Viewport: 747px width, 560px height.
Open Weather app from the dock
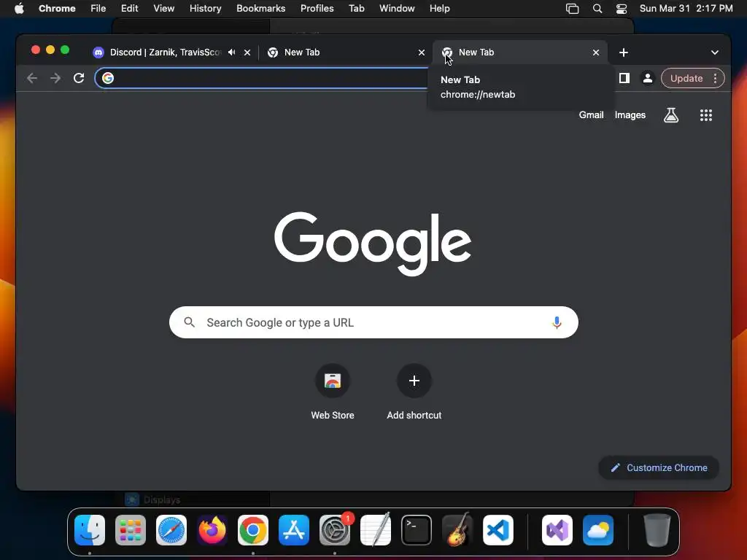[x=598, y=530]
